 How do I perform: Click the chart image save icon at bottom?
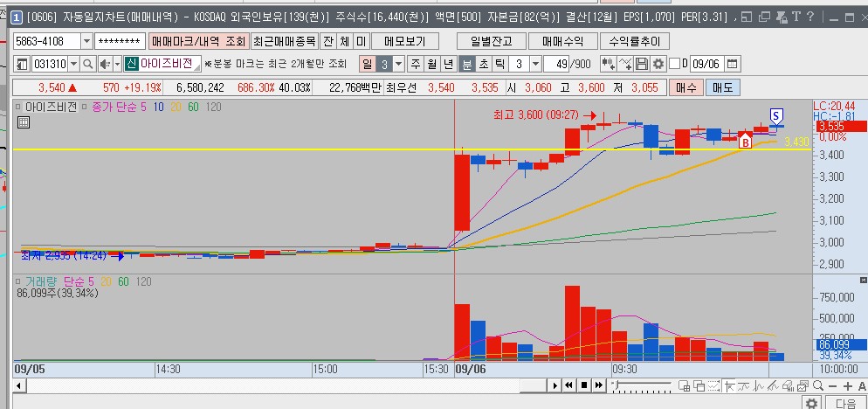[803, 385]
